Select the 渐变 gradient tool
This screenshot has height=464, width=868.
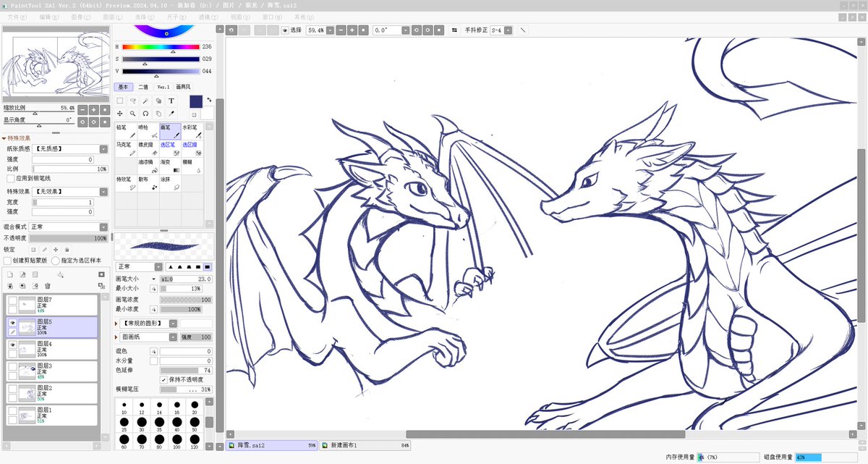click(169, 166)
